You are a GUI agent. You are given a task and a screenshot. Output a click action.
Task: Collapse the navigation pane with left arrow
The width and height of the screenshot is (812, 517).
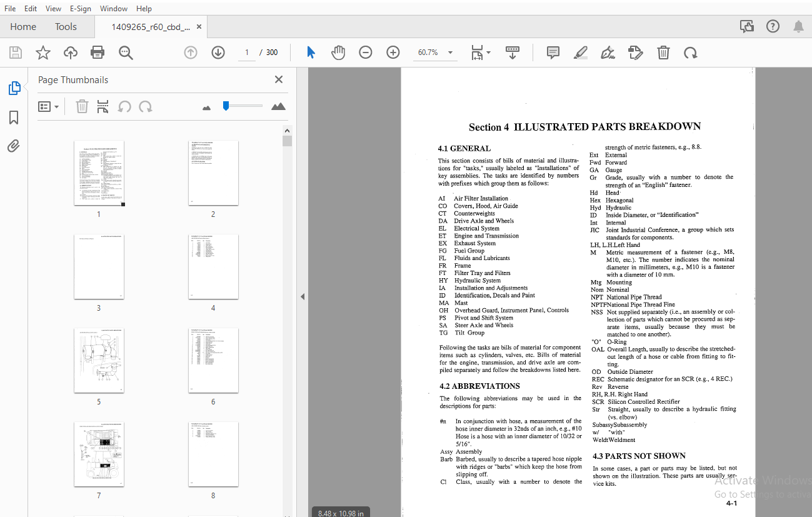[x=303, y=296]
